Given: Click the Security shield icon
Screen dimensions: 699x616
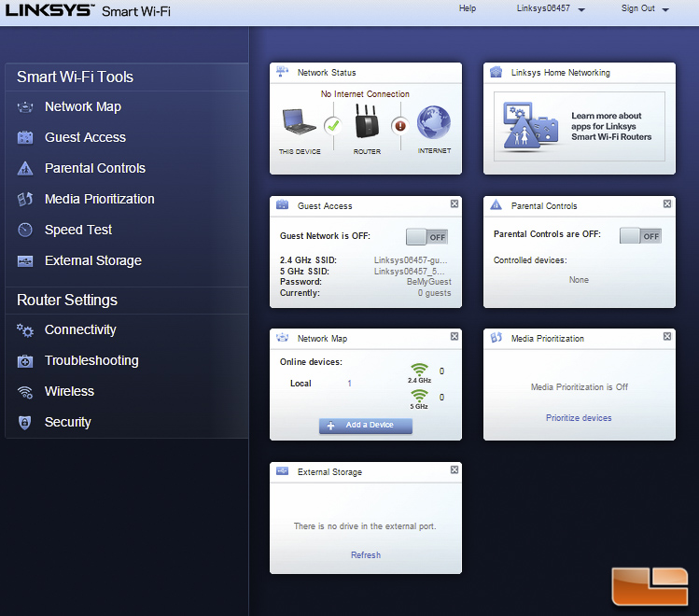Looking at the screenshot, I should [x=25, y=422].
